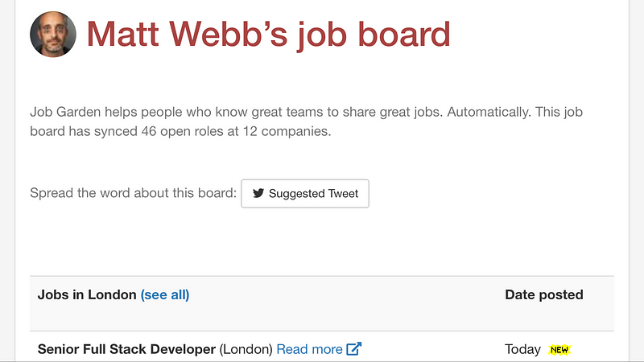This screenshot has width=644, height=362.
Task: Open the Suggested Tweet button
Action: coord(305,193)
